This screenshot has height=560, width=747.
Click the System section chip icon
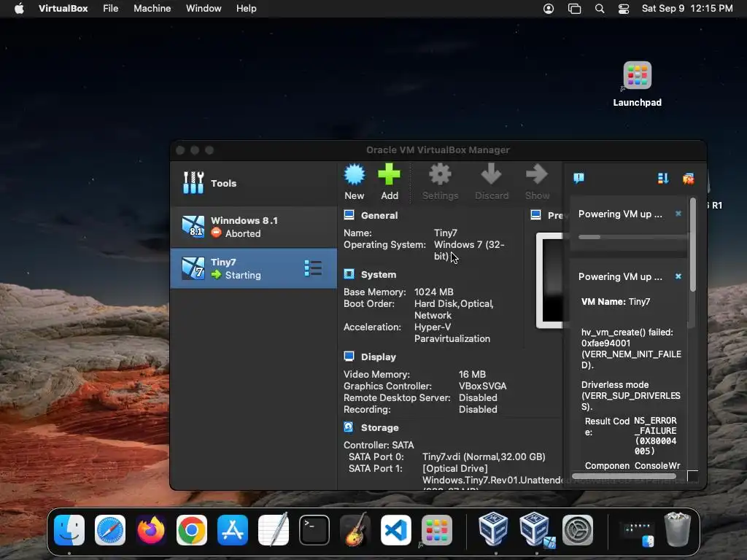349,274
